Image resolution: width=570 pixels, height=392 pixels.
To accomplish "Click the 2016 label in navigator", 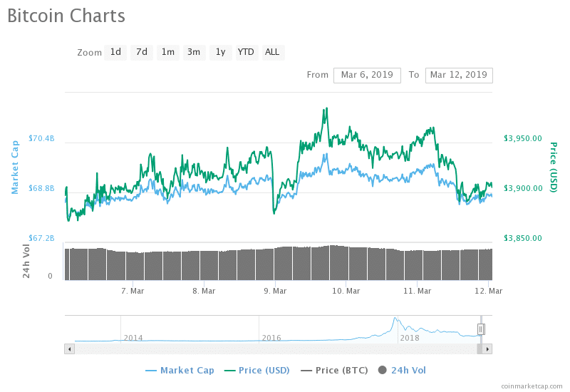I will click(x=271, y=338).
